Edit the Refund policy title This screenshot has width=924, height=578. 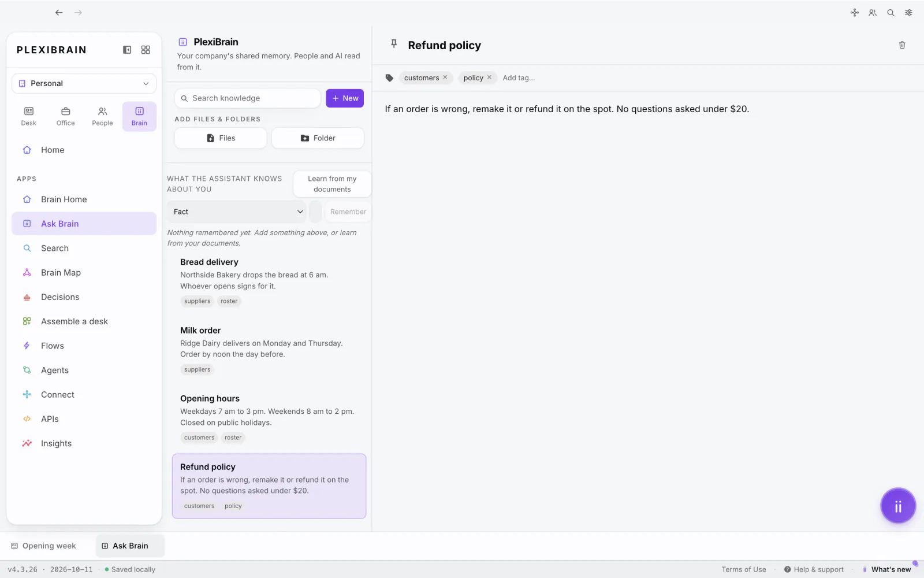(x=444, y=45)
